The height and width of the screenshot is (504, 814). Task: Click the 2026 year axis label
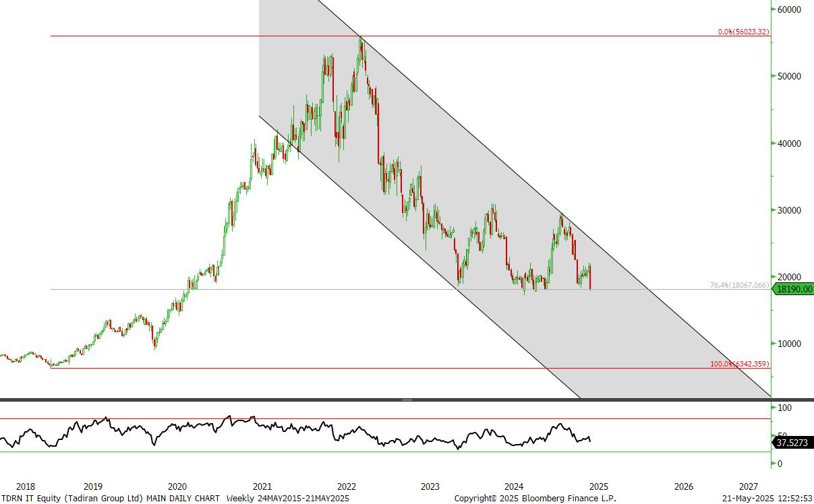[684, 486]
